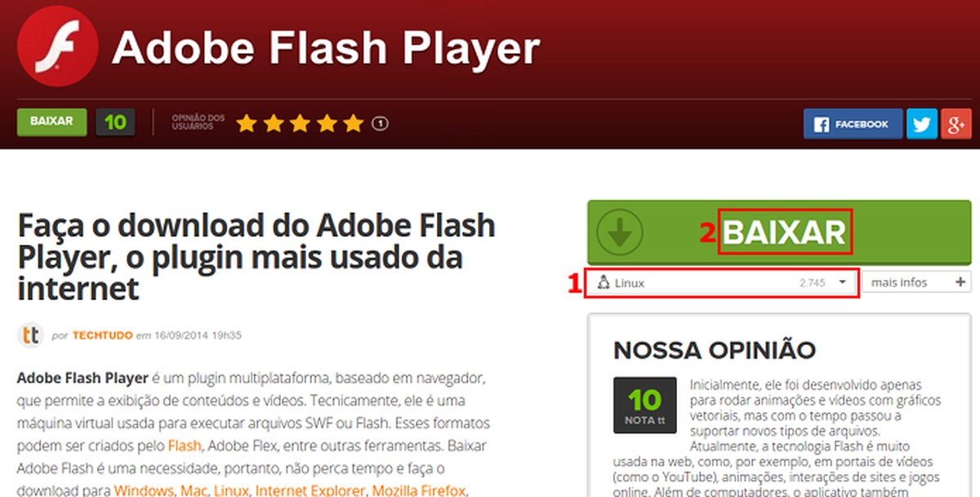This screenshot has height=497, width=980.
Task: Follow the Windows download link
Action: [x=144, y=490]
